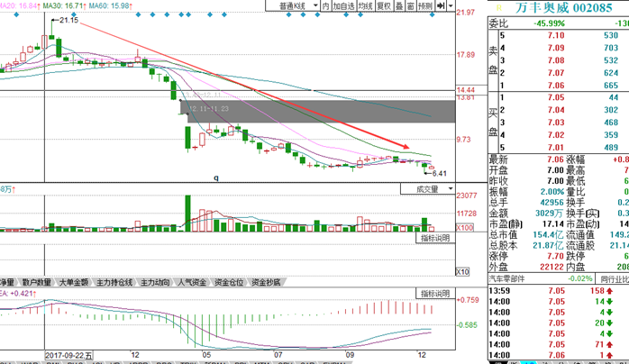Click the 窗 window icon
This screenshot has height=364, width=629.
[410, 5]
